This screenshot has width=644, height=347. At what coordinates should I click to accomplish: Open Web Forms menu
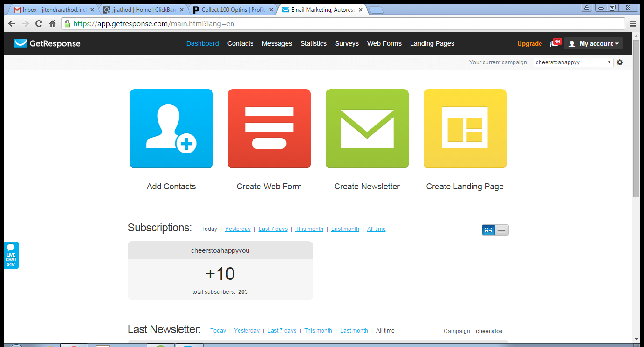pyautogui.click(x=384, y=43)
